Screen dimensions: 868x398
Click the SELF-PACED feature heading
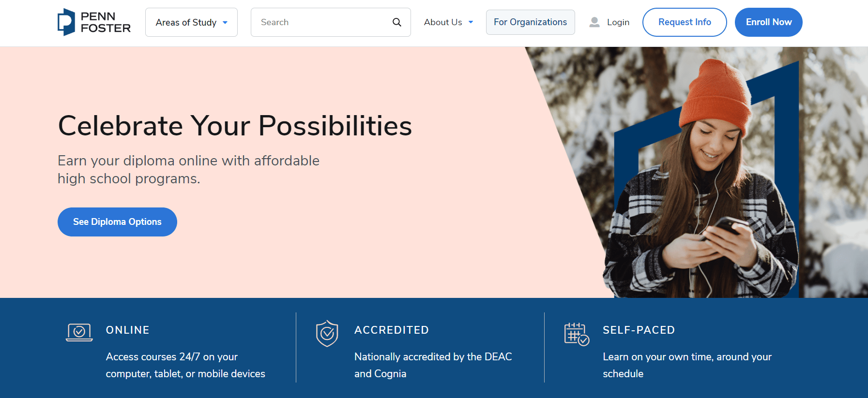(x=639, y=330)
